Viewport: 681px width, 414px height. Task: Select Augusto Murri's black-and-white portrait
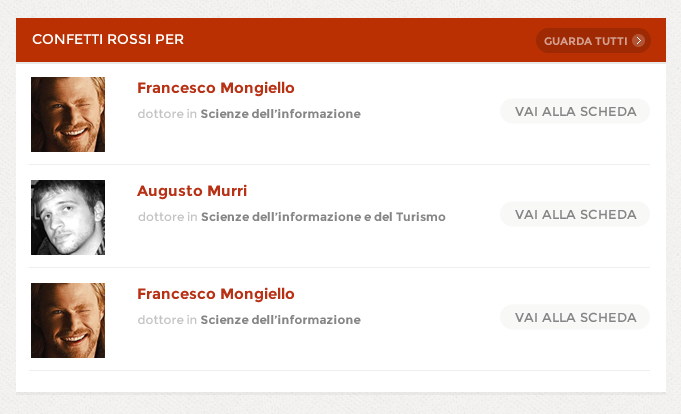click(68, 217)
